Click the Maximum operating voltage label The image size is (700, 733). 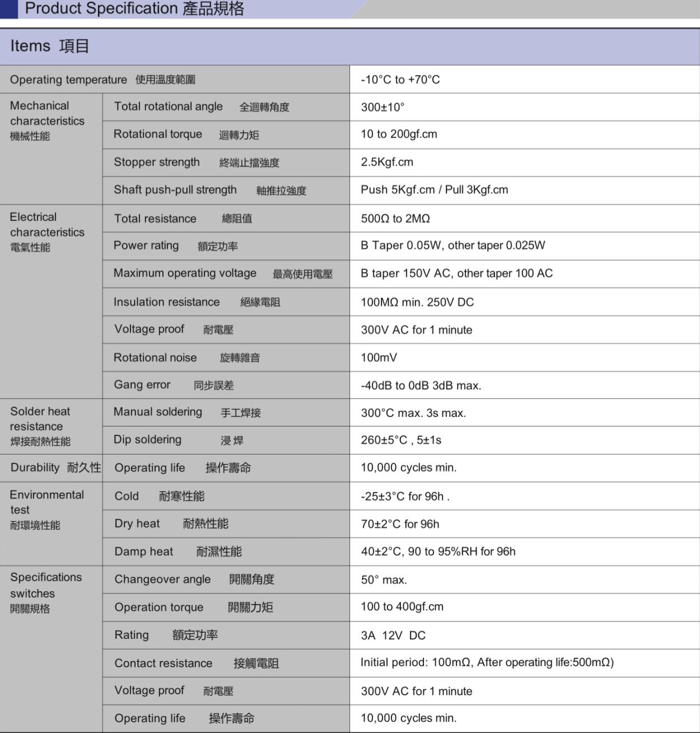[x=222, y=273]
